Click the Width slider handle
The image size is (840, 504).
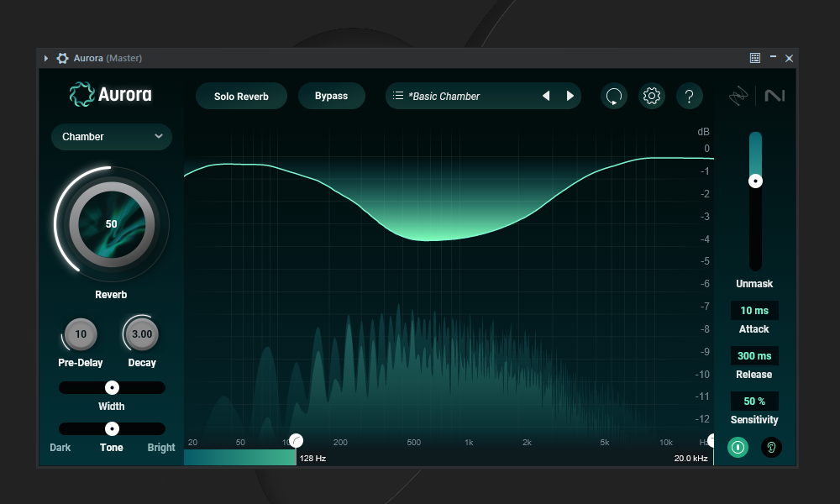pyautogui.click(x=112, y=387)
